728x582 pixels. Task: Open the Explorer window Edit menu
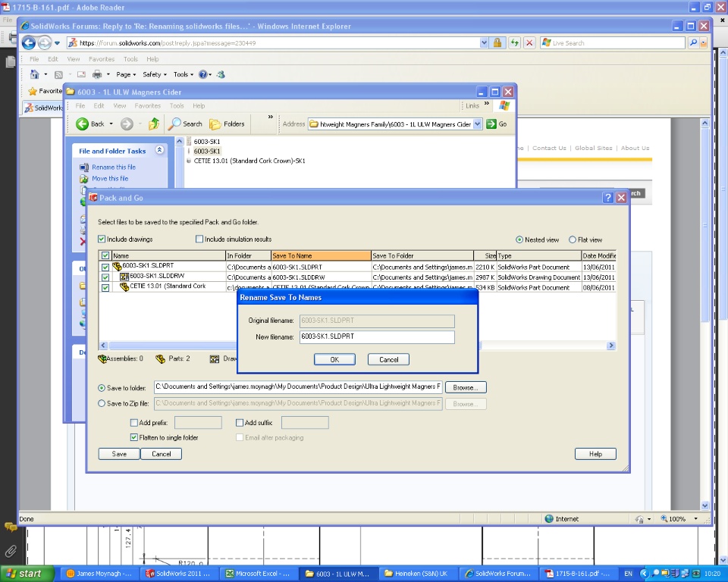click(99, 106)
